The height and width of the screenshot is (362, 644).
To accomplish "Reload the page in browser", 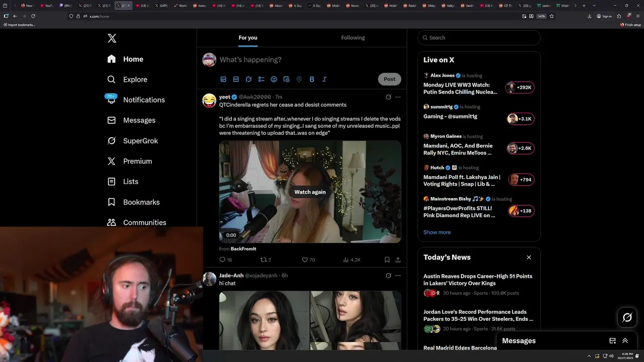I will click(x=33, y=16).
